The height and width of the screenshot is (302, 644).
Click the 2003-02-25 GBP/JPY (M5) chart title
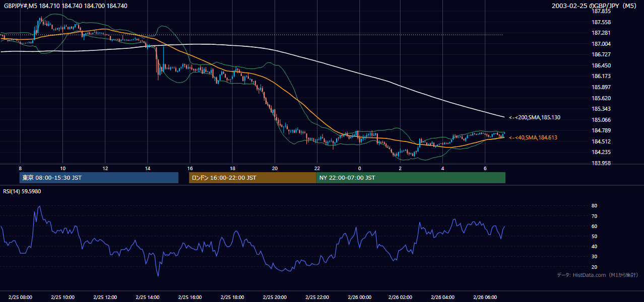595,6
